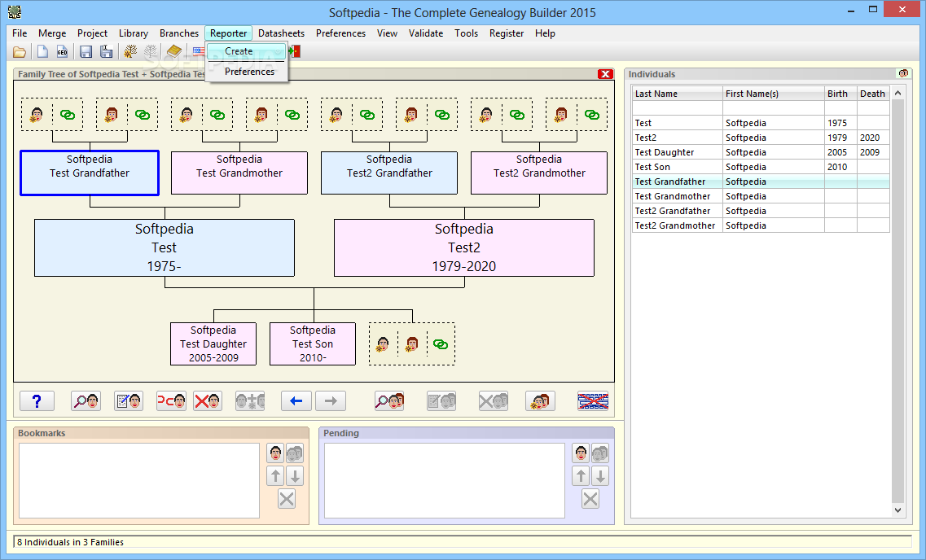Click the Bookmarks move down arrow

click(x=295, y=475)
